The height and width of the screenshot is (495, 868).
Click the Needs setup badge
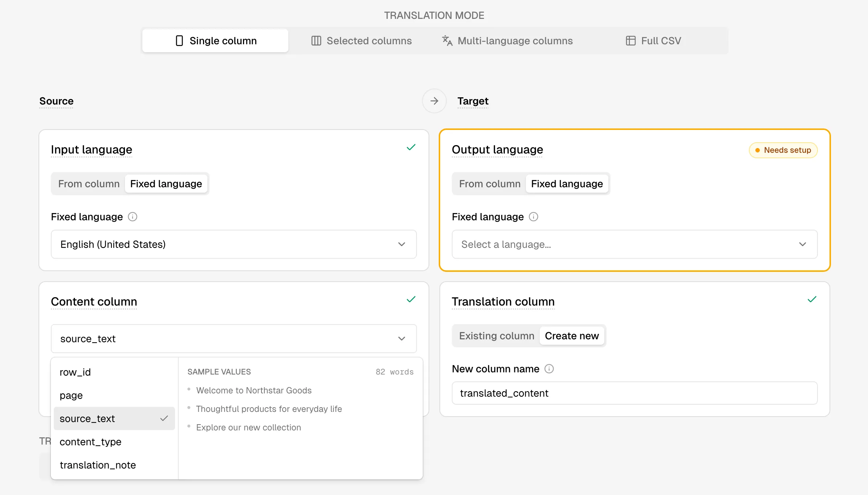(783, 150)
